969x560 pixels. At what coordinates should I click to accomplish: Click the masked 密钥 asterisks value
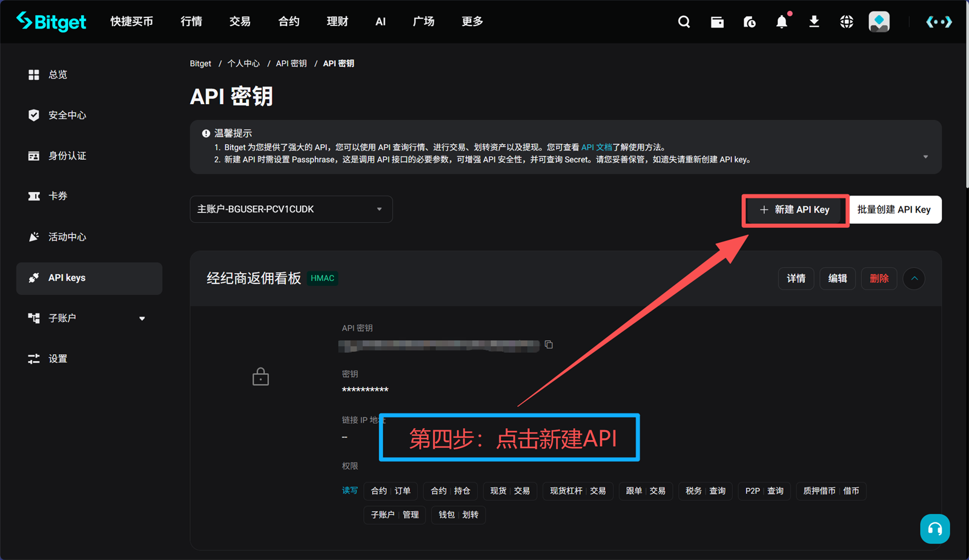tap(365, 389)
